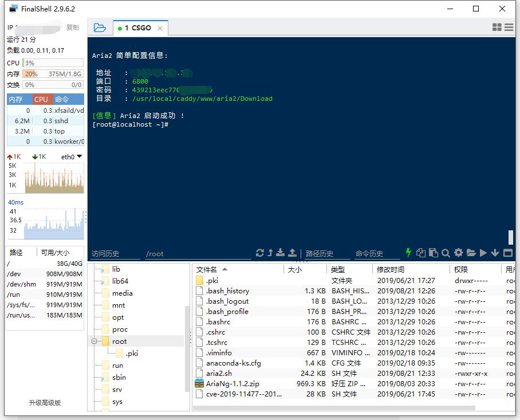Collapse the root folder in tree
Viewport: 520px width, 420px height.
tap(94, 341)
